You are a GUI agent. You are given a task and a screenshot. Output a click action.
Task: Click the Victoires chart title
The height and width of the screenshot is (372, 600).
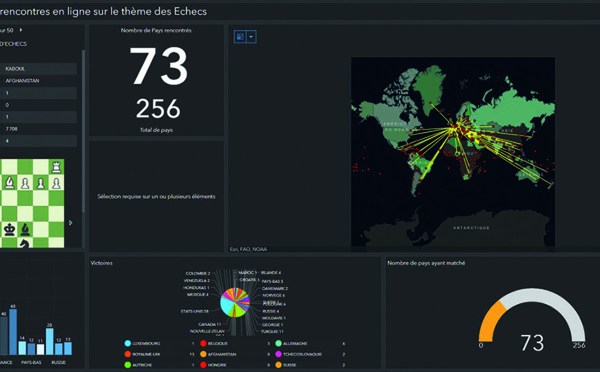101,263
